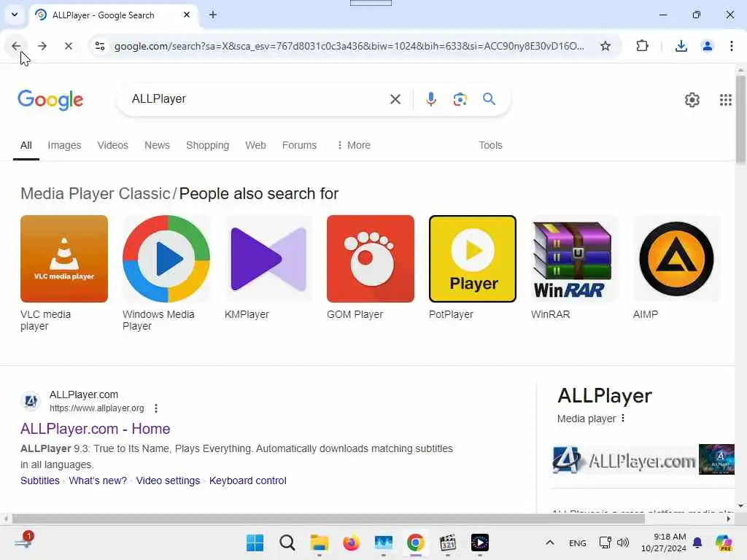Switch to the News tab

tap(158, 145)
